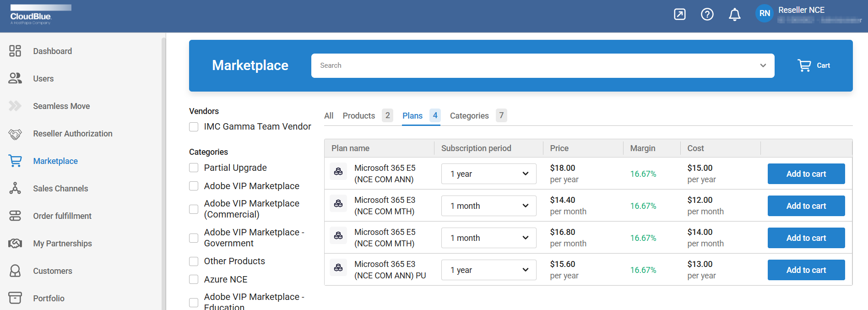Screen dimensions: 868x310
Task: Click the help question mark icon
Action: pyautogui.click(x=707, y=15)
